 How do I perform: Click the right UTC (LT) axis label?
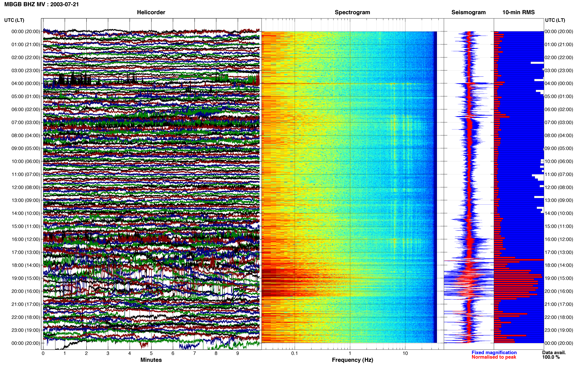pos(555,20)
